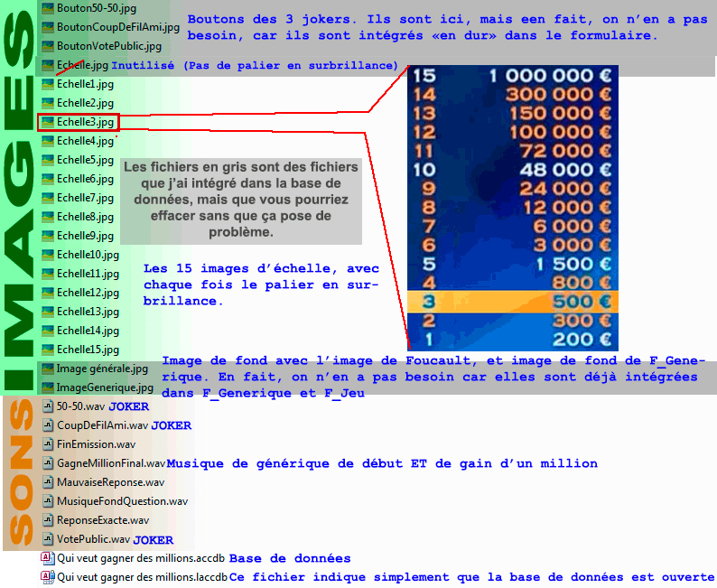Click the file name Echelle15.jpg
Image resolution: width=717 pixels, height=588 pixels.
coord(88,350)
